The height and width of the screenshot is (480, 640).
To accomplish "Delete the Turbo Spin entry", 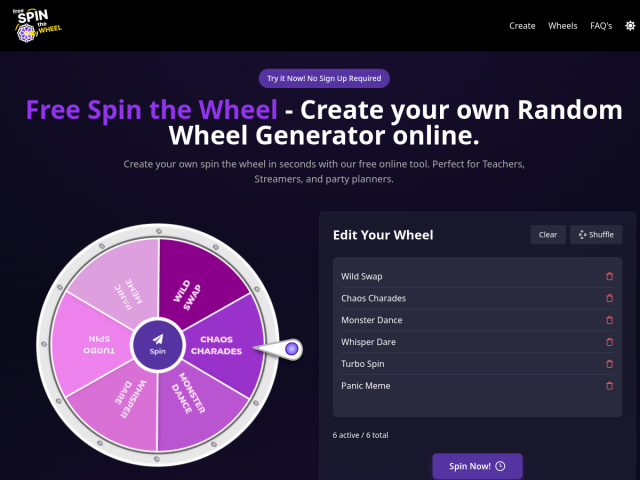I will click(x=609, y=364).
